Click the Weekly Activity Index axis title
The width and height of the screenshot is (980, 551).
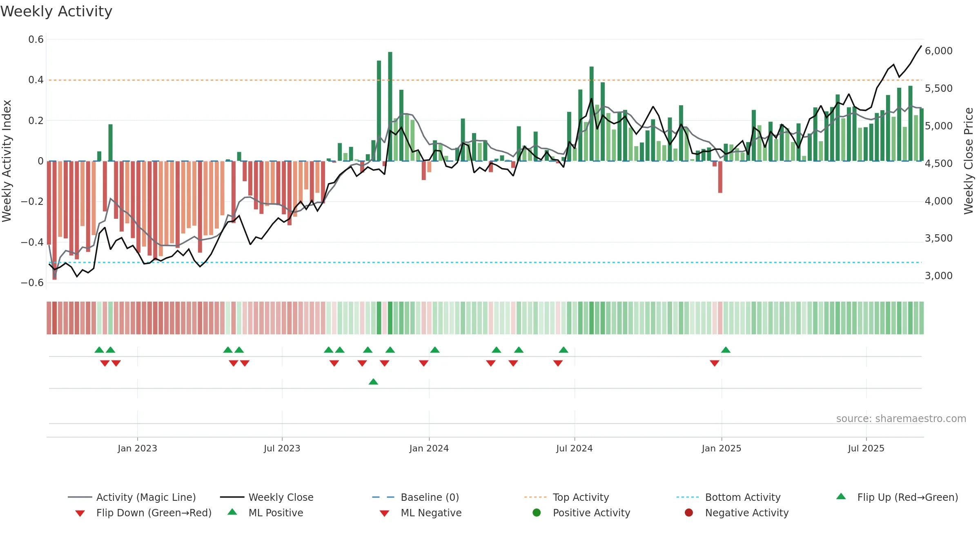pos(7,161)
